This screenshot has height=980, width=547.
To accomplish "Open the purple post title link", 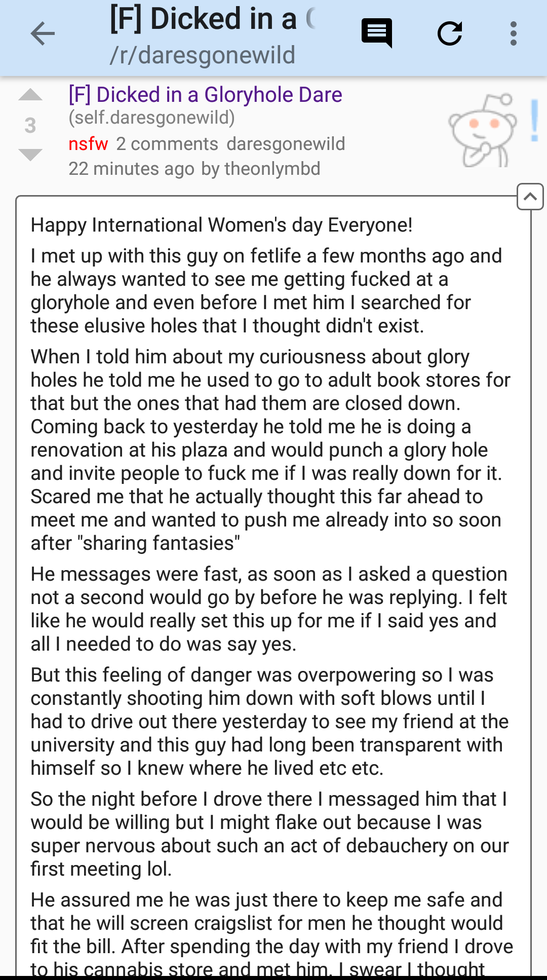I will click(x=205, y=95).
